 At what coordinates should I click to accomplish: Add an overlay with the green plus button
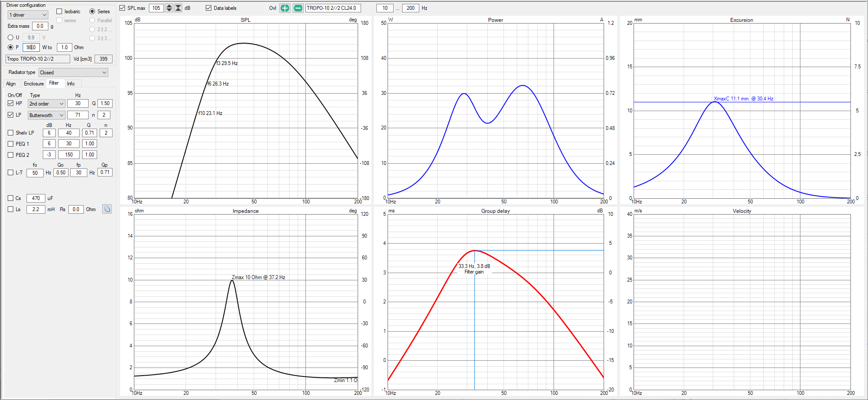(285, 8)
